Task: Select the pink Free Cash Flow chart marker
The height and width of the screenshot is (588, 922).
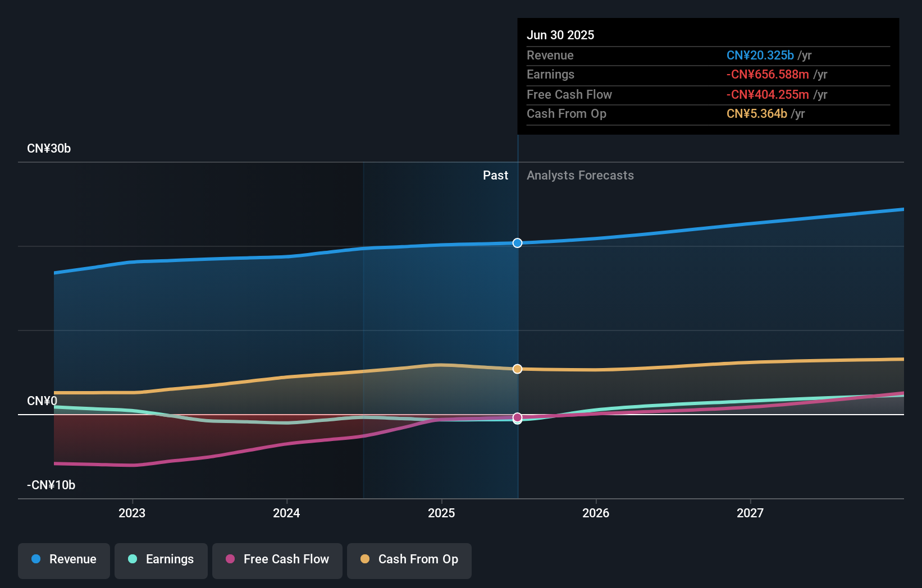Action: (517, 417)
